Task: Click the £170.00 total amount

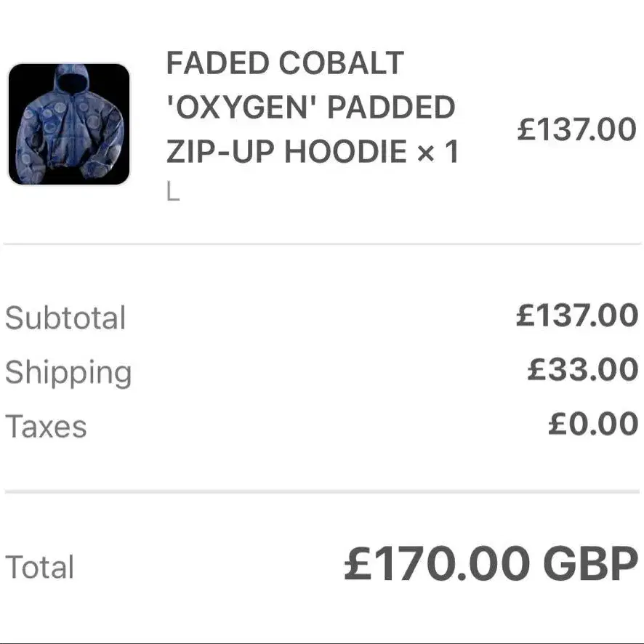Action: coord(437,563)
